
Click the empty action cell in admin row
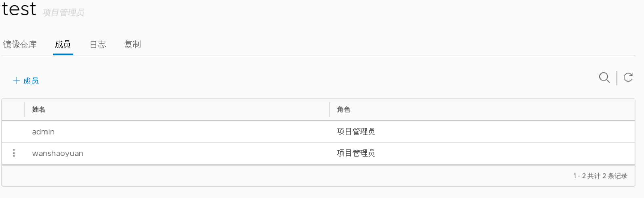click(x=14, y=132)
